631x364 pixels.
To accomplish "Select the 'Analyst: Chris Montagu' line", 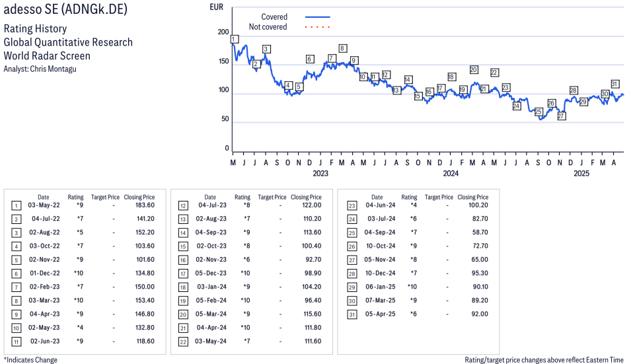I will (40, 69).
